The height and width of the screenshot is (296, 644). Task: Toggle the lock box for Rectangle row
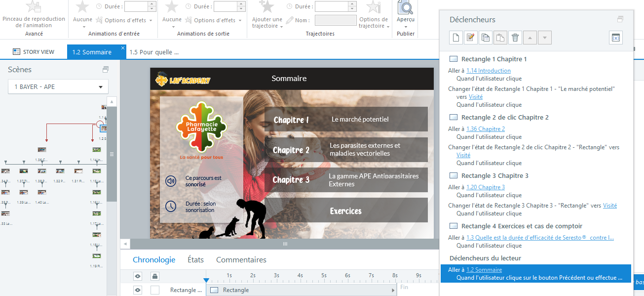tap(155, 290)
